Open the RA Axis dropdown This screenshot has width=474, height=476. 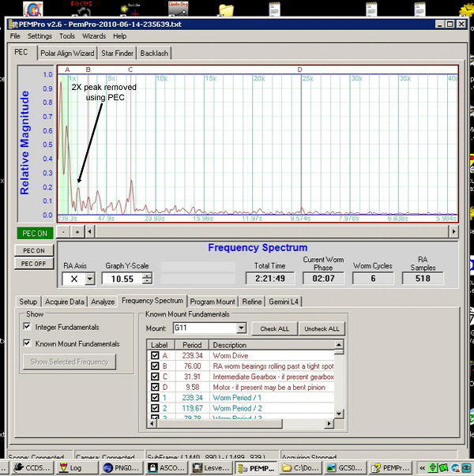click(x=89, y=279)
